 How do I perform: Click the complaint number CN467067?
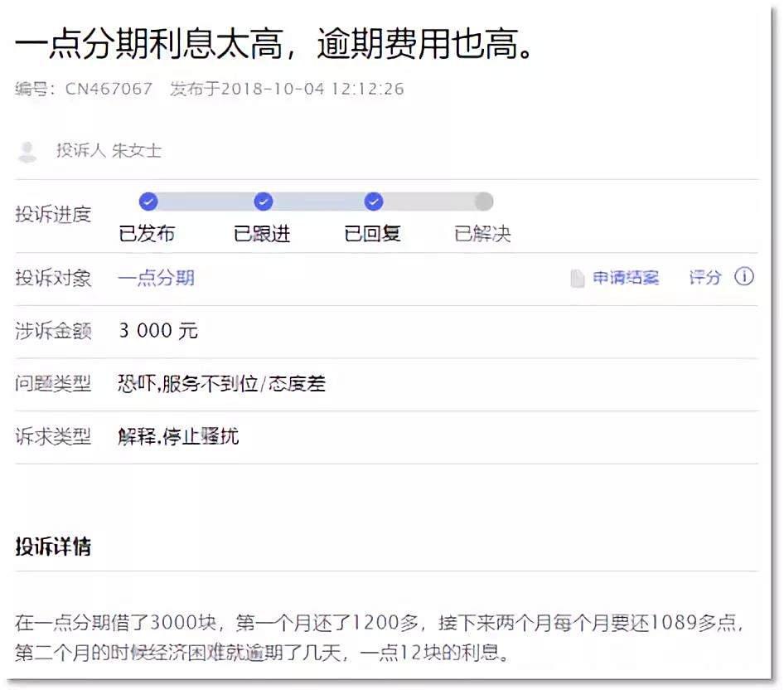click(109, 89)
